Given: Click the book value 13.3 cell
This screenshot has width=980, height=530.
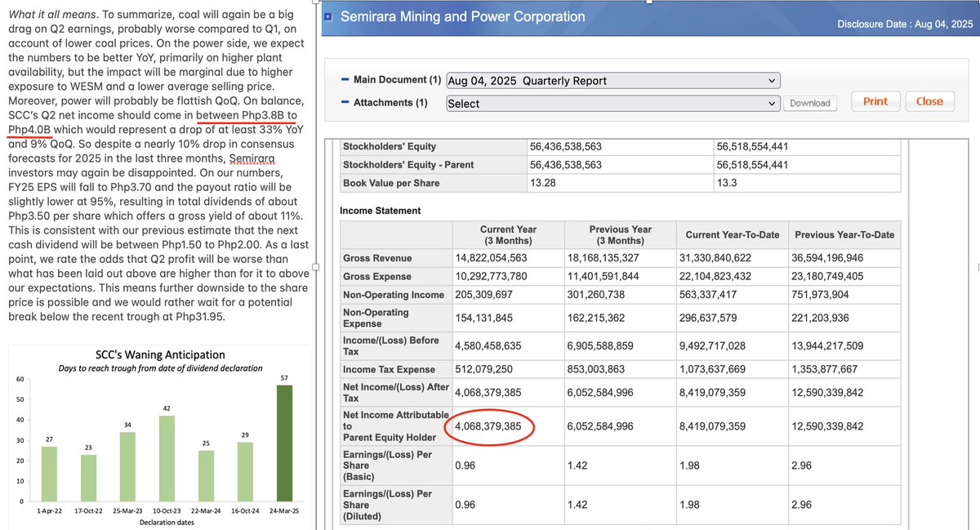Looking at the screenshot, I should [728, 183].
